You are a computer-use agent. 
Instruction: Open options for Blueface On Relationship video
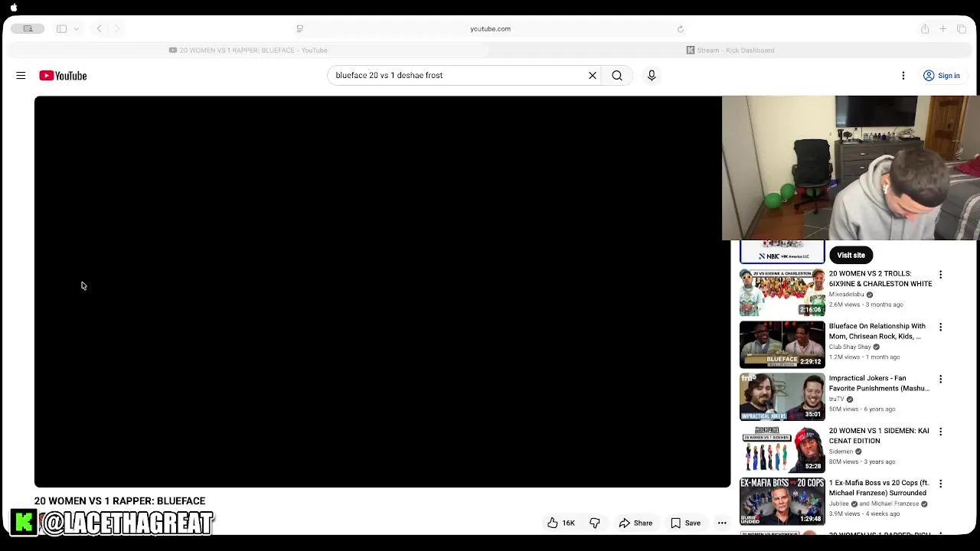[x=940, y=327]
